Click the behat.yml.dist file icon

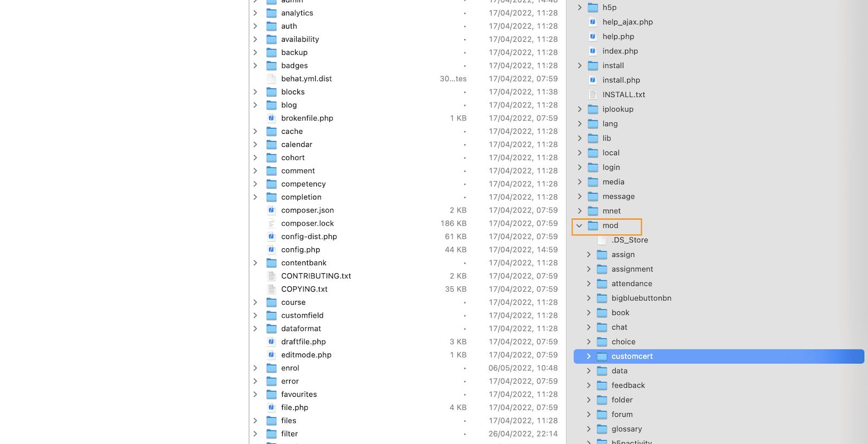[271, 79]
